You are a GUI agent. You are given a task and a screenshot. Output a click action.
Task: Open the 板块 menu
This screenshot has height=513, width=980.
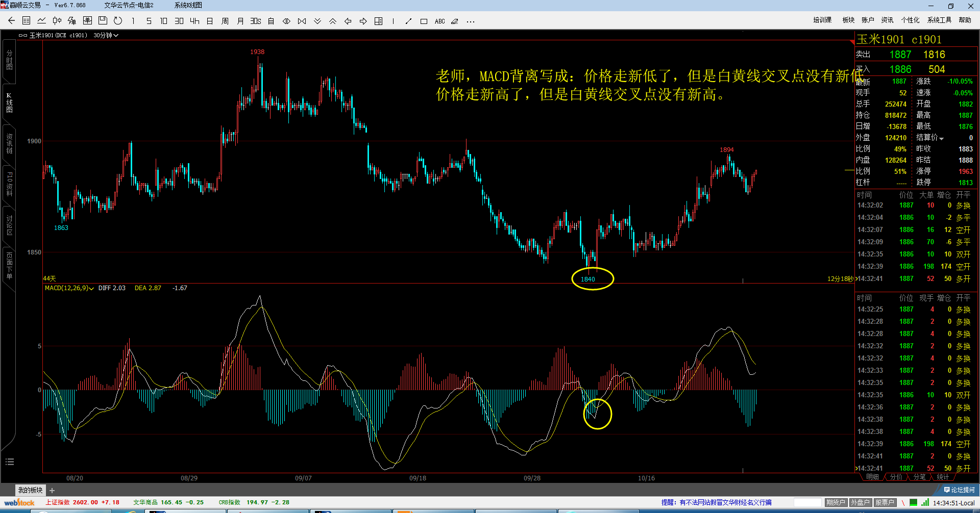pyautogui.click(x=848, y=20)
